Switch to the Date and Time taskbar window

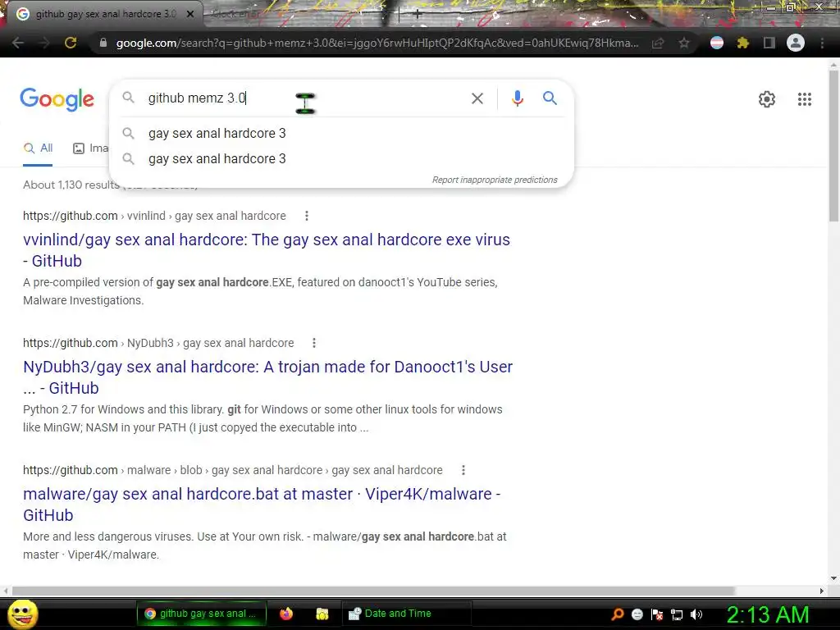tap(407, 614)
